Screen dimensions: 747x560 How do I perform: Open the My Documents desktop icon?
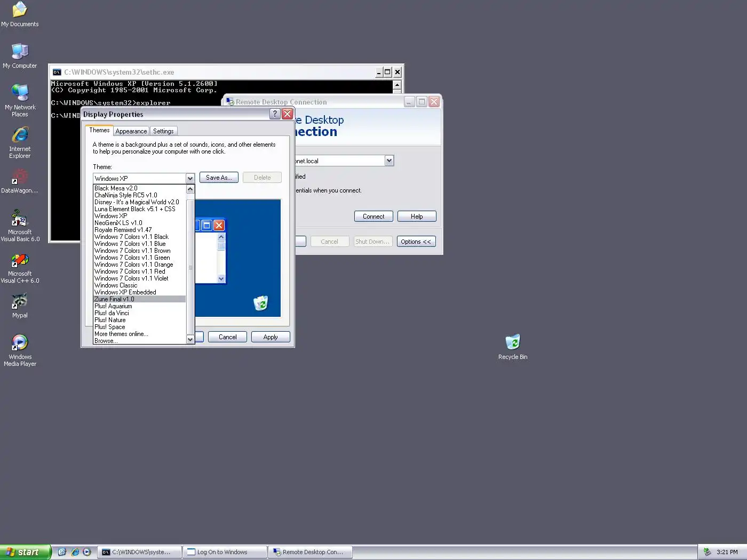pos(20,14)
